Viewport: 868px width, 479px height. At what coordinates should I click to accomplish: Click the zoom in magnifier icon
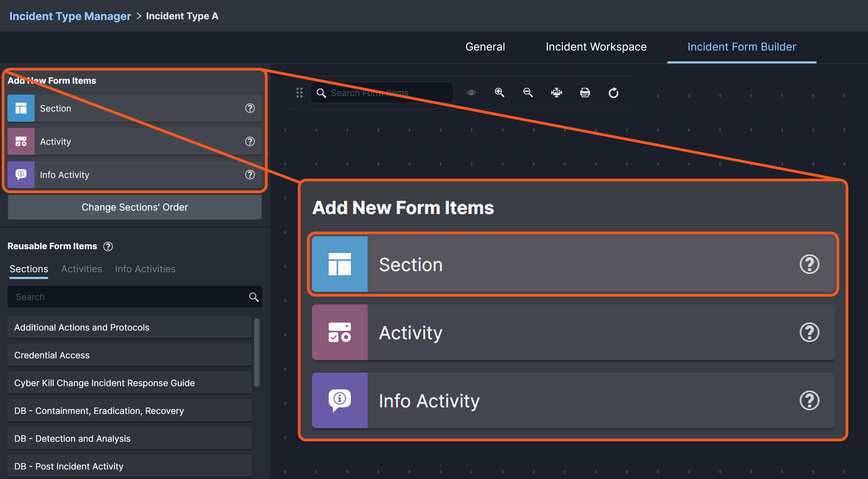click(499, 93)
